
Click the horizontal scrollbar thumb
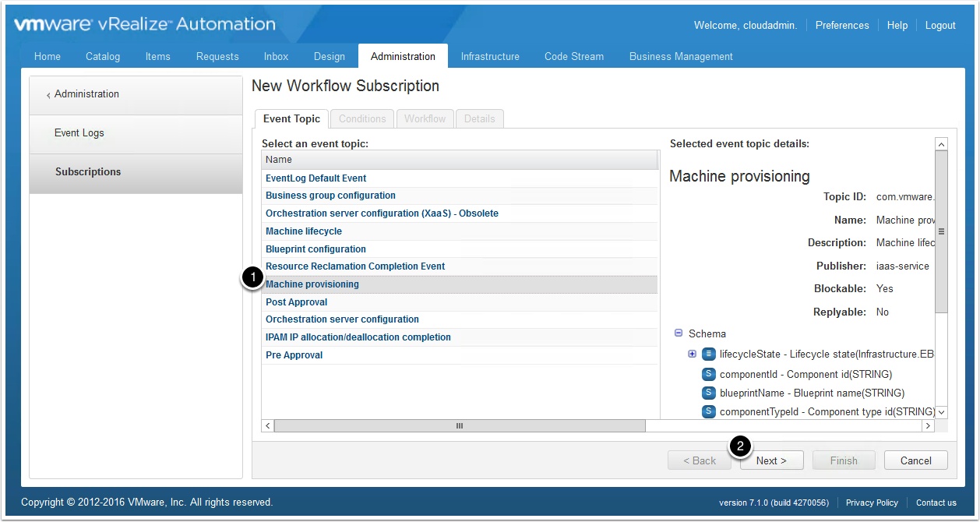coord(460,426)
